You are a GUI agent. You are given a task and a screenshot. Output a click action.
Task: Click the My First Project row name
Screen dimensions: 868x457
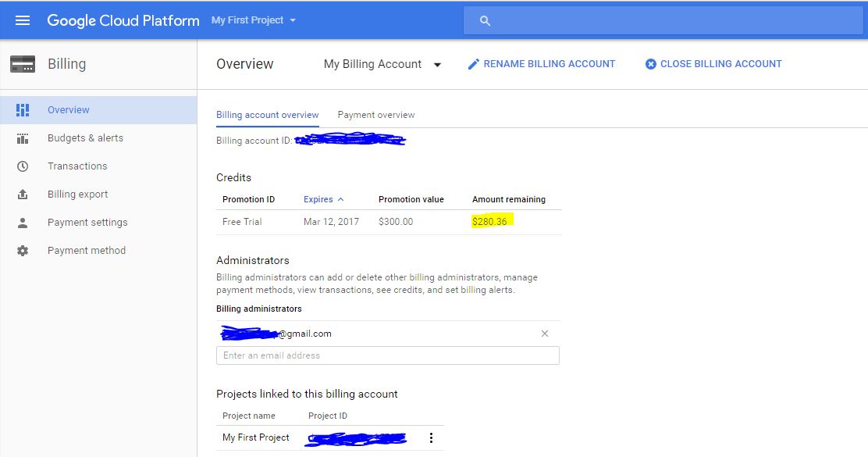tap(256, 437)
